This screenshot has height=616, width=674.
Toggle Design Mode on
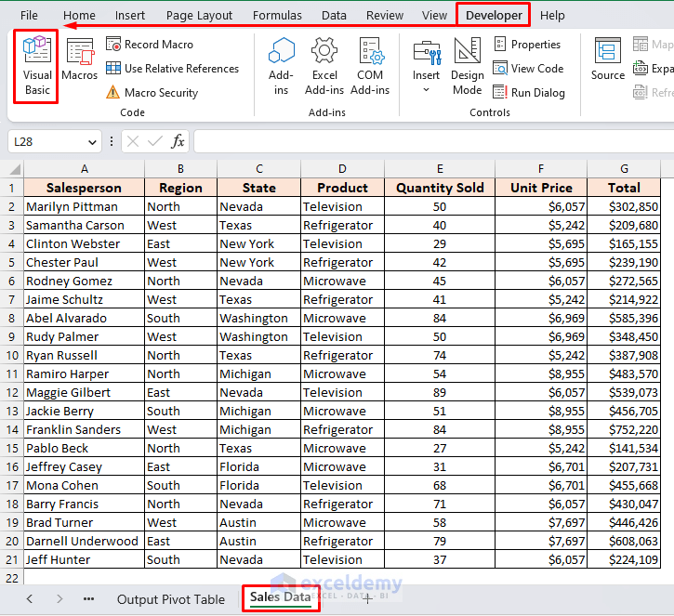(468, 65)
